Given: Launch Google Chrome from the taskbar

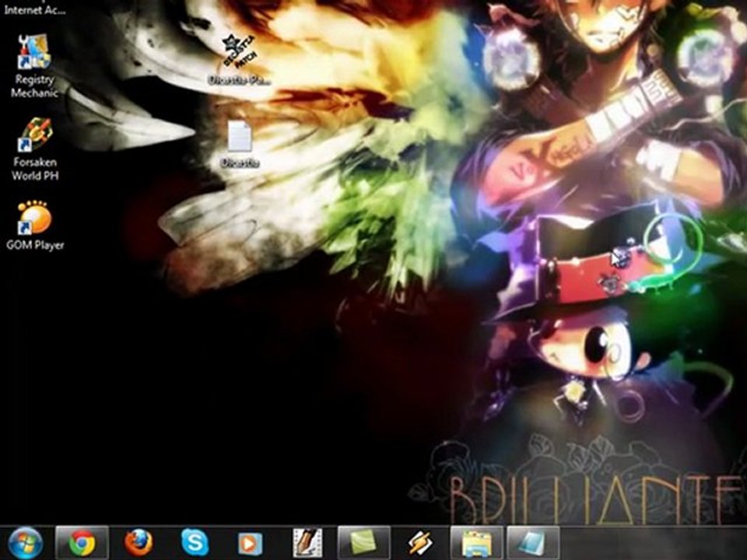Looking at the screenshot, I should (82, 543).
